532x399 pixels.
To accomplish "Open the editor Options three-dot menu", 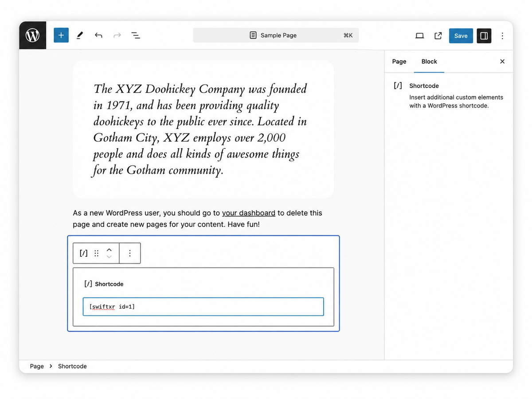I will pyautogui.click(x=502, y=35).
